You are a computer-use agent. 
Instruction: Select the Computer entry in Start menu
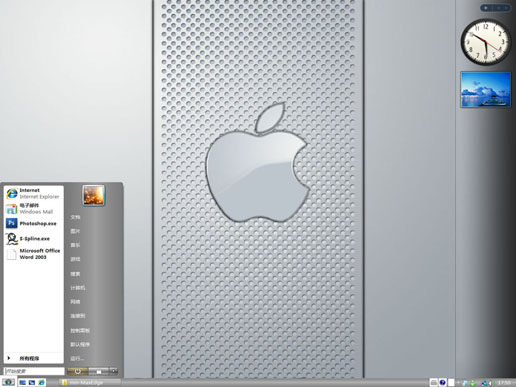[x=78, y=288]
